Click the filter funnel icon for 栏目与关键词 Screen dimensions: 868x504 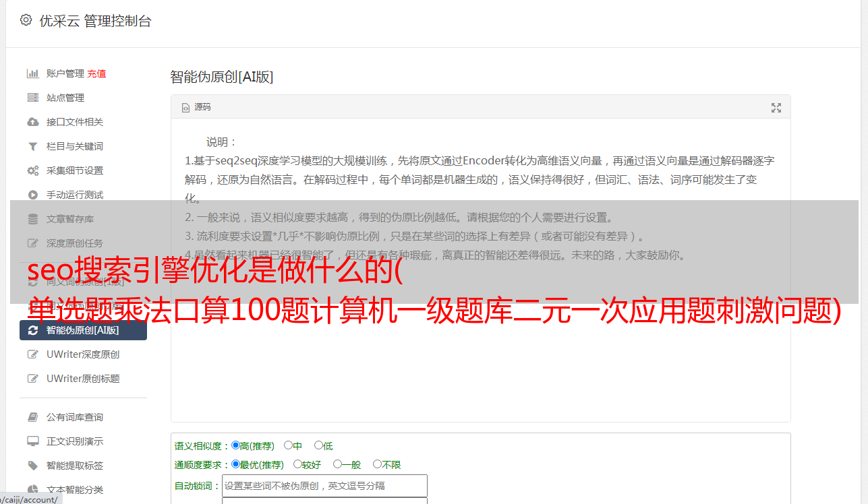pyautogui.click(x=32, y=146)
